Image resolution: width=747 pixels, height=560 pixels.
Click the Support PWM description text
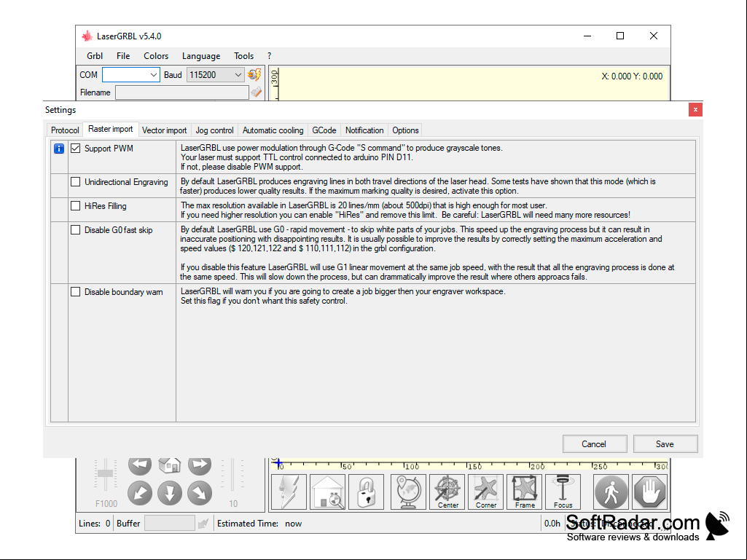pyautogui.click(x=342, y=157)
